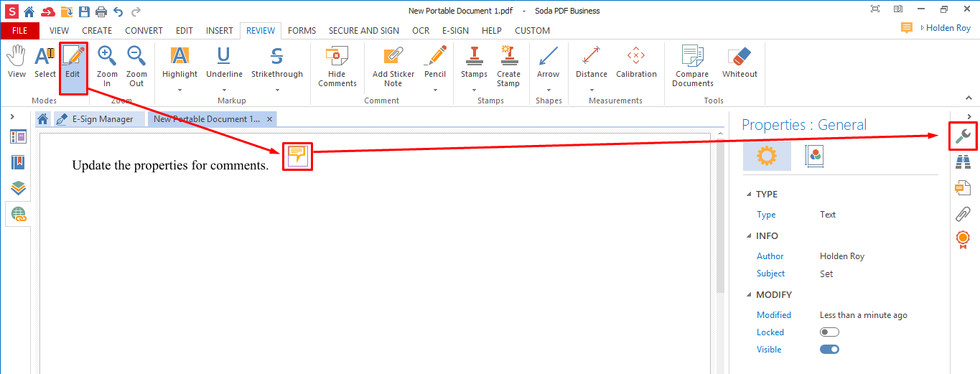
Task: Choose the Underline markup tool
Action: pos(224,62)
